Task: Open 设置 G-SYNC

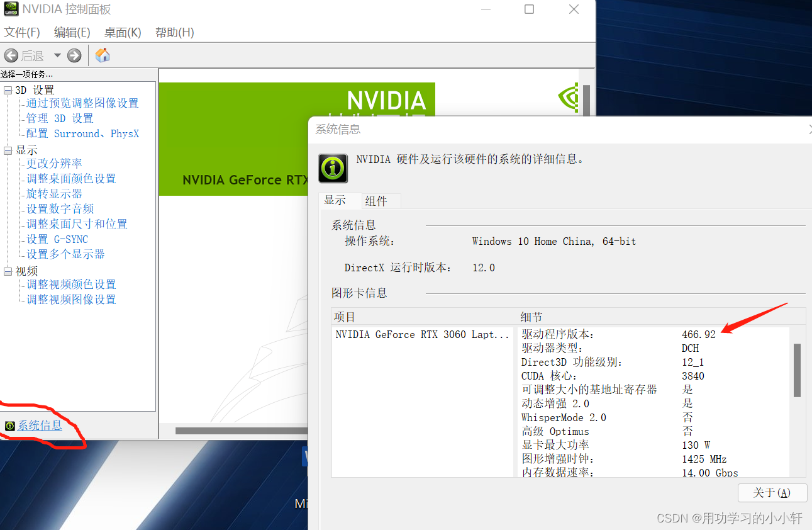Action: coord(57,239)
